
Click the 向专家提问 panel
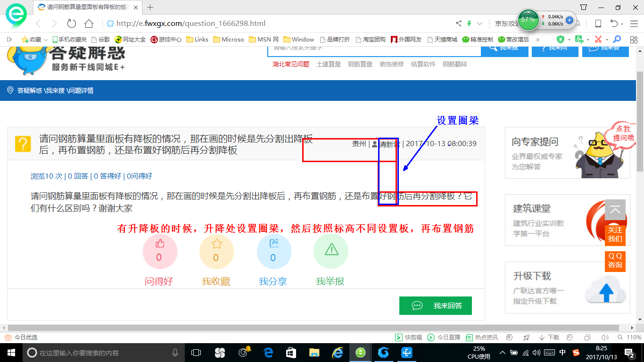coord(568,153)
